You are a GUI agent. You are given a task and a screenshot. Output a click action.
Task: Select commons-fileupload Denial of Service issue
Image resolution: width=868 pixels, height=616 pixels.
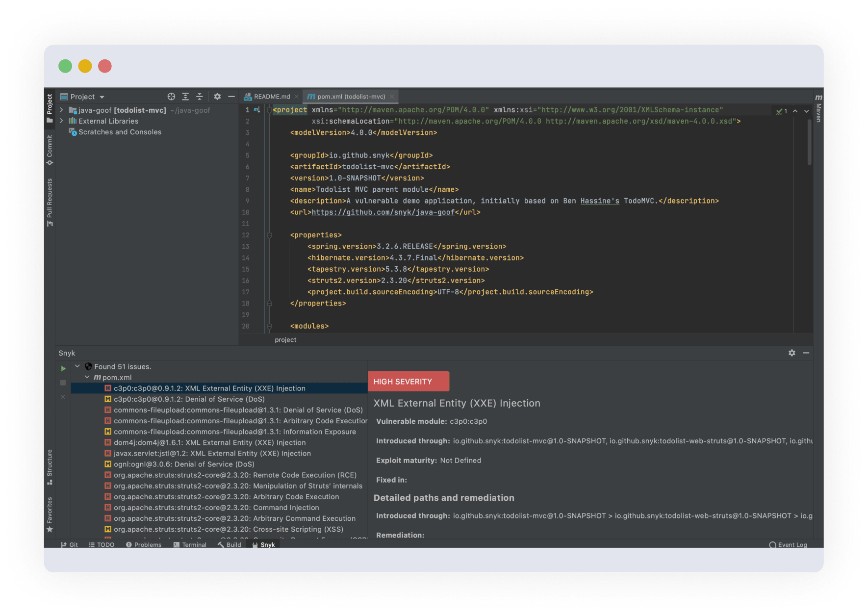pos(219,410)
